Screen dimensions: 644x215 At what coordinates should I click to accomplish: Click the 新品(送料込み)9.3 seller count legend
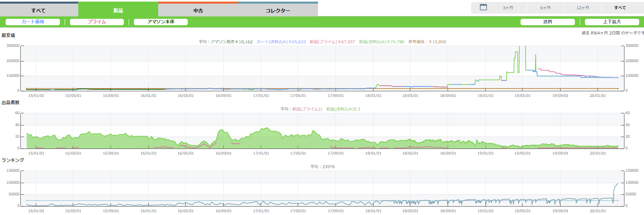pyautogui.click(x=343, y=109)
